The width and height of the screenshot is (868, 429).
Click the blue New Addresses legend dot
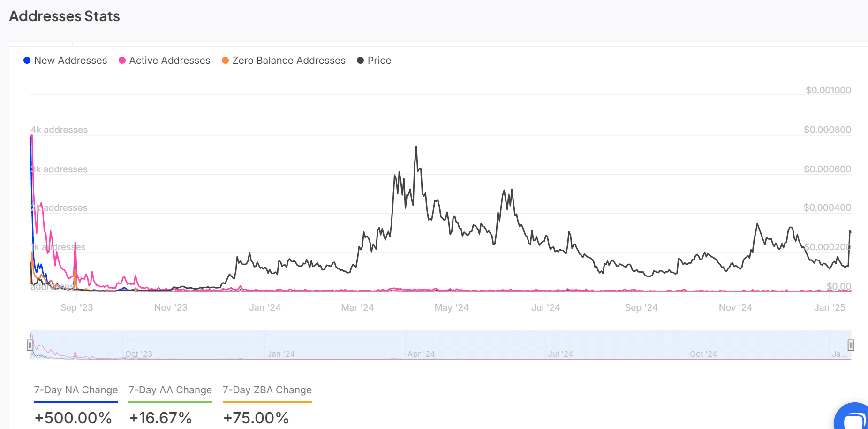pyautogui.click(x=27, y=61)
